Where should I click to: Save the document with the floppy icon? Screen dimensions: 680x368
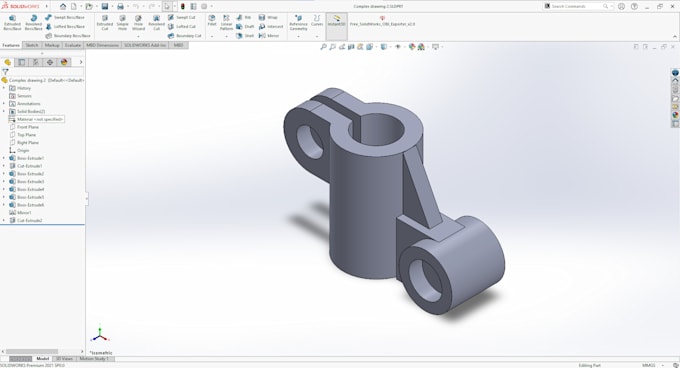pyautogui.click(x=105, y=6)
